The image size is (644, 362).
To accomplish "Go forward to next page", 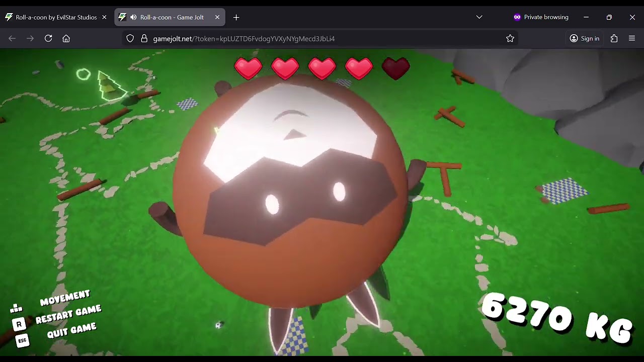I will point(30,38).
